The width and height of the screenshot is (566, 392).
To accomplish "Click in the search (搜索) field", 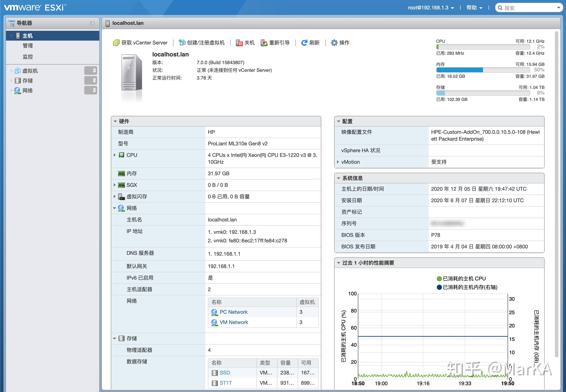I will click(528, 8).
